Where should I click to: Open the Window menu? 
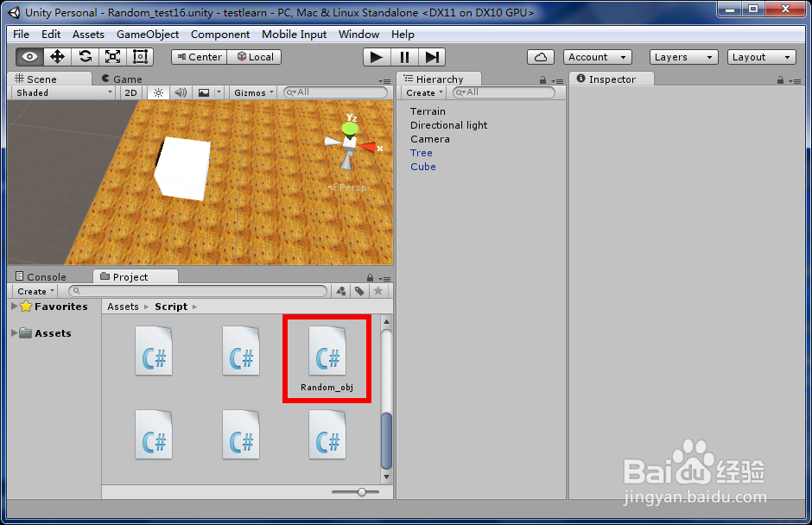tap(358, 35)
